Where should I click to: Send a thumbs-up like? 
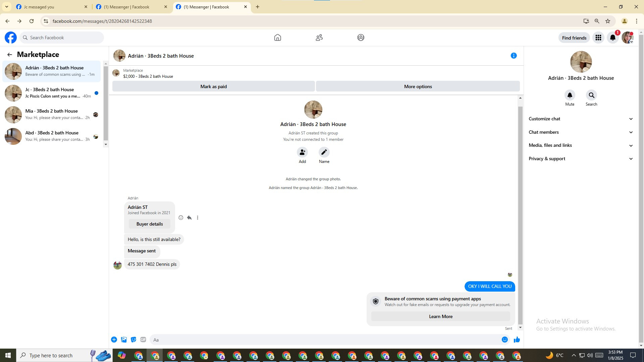pos(517,340)
